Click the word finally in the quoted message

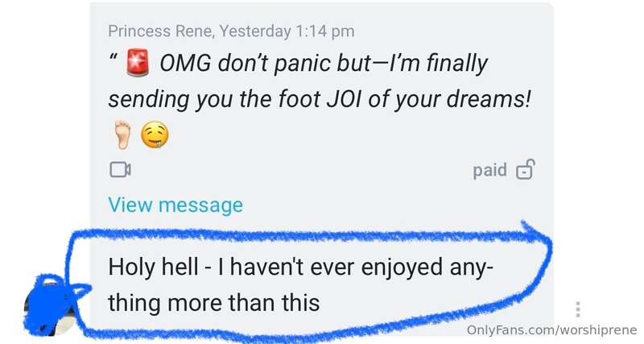(x=456, y=64)
